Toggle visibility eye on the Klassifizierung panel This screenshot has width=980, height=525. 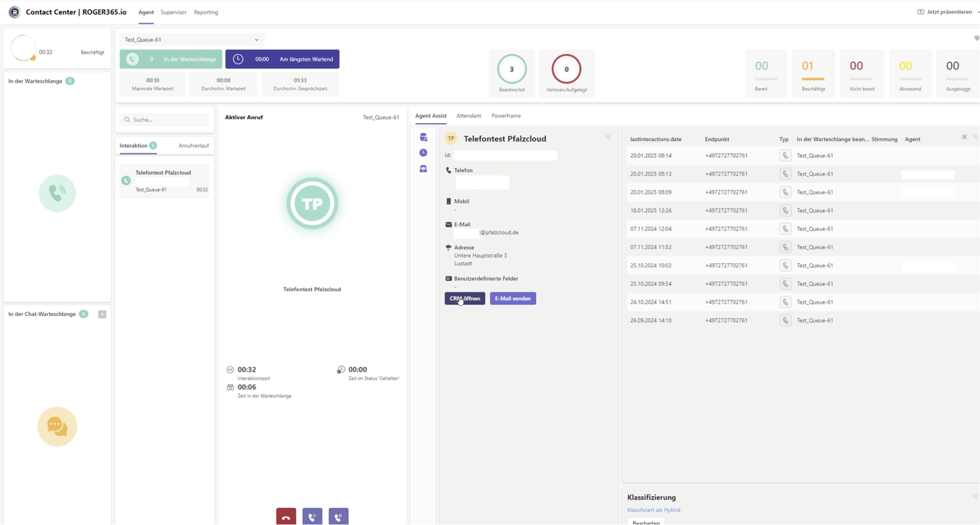[975, 496]
